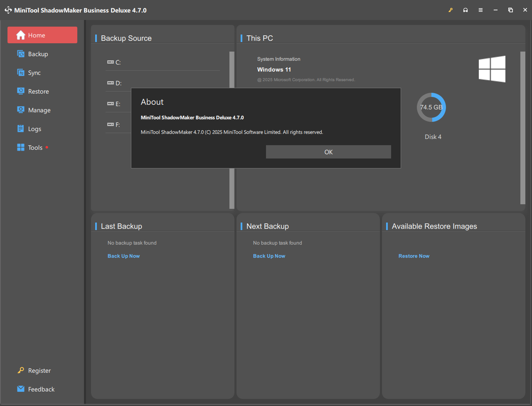The height and width of the screenshot is (406, 532).
Task: Open the Manage page
Action: (x=42, y=110)
